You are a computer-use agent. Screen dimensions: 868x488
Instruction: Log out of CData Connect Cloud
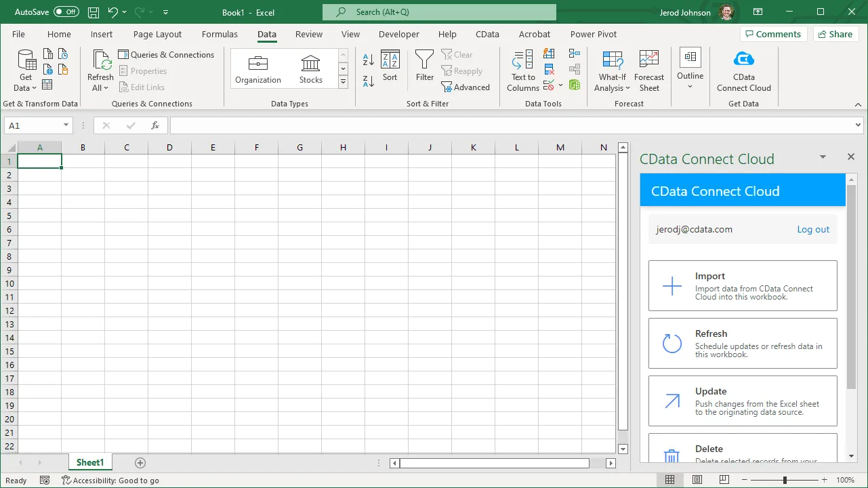[812, 229]
